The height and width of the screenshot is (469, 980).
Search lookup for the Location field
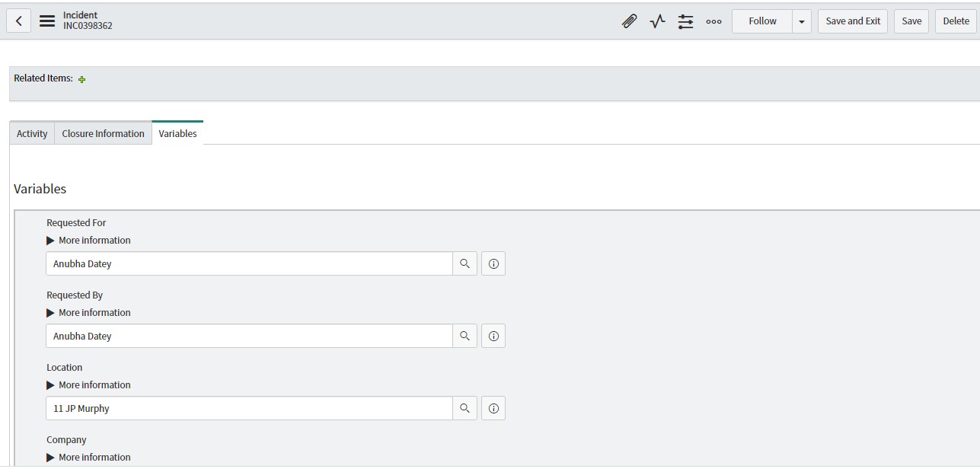tap(464, 408)
